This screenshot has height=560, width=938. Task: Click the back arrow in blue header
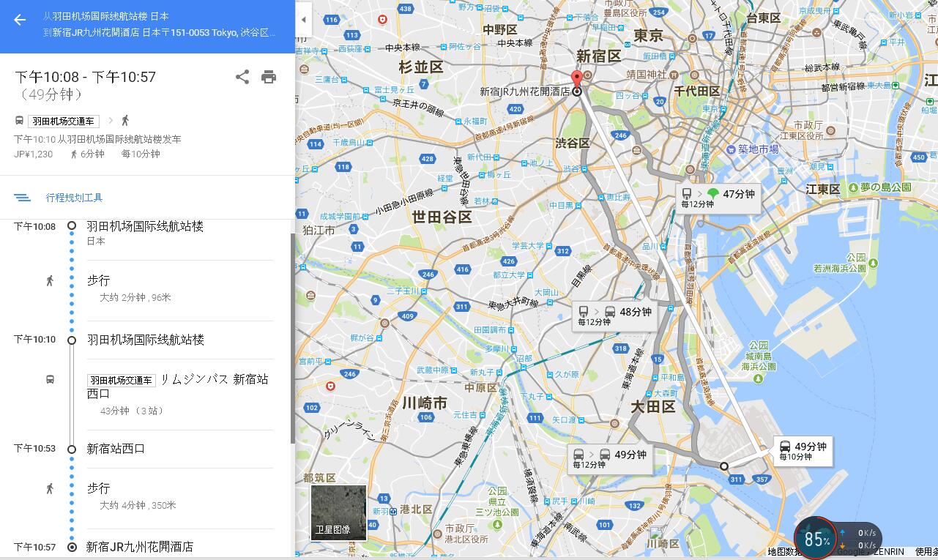(x=20, y=20)
